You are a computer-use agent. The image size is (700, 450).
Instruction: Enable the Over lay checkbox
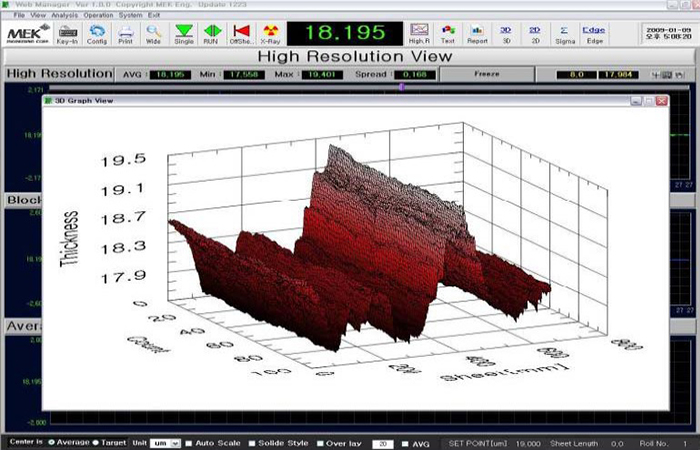[x=320, y=442]
